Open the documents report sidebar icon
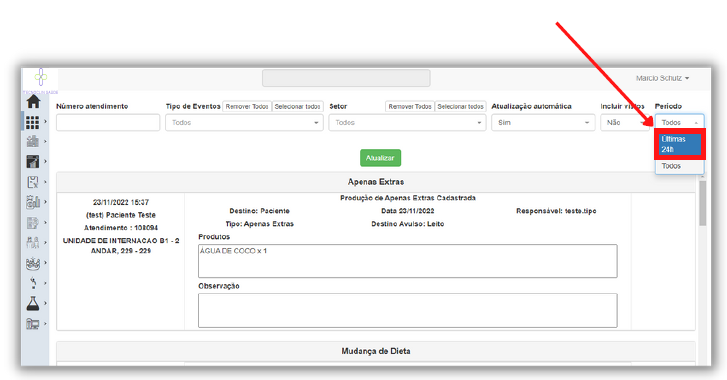 click(x=32, y=222)
